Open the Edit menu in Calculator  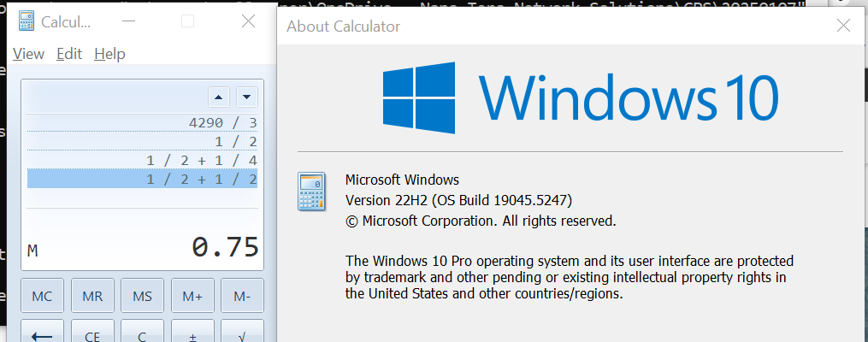coord(69,54)
